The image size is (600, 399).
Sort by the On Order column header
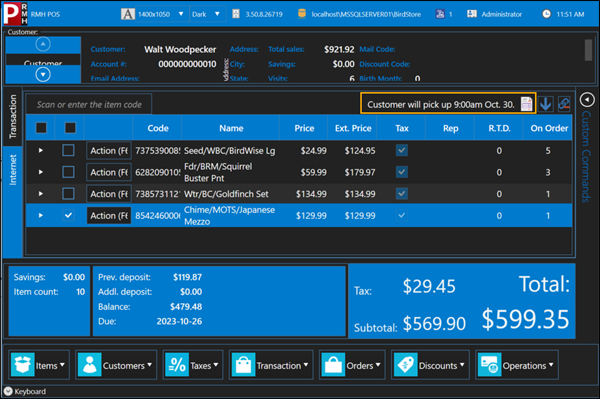point(549,128)
